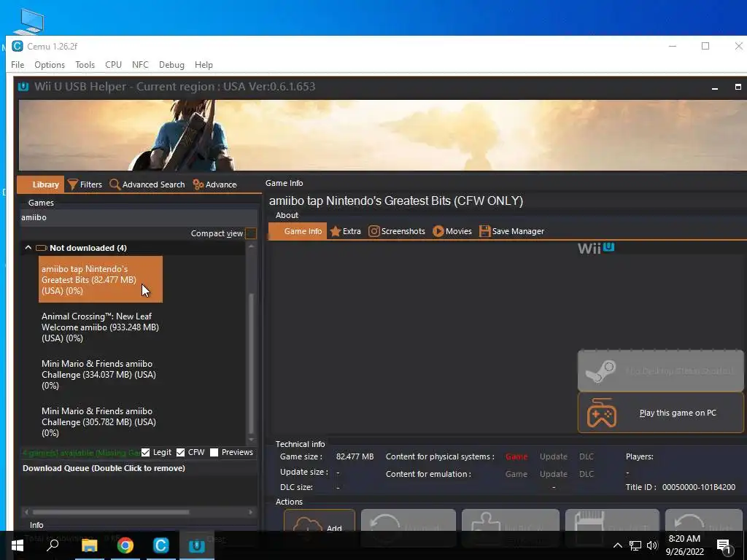The height and width of the screenshot is (560, 747).
Task: Click the Advanced Search magnifier icon
Action: [x=115, y=184]
